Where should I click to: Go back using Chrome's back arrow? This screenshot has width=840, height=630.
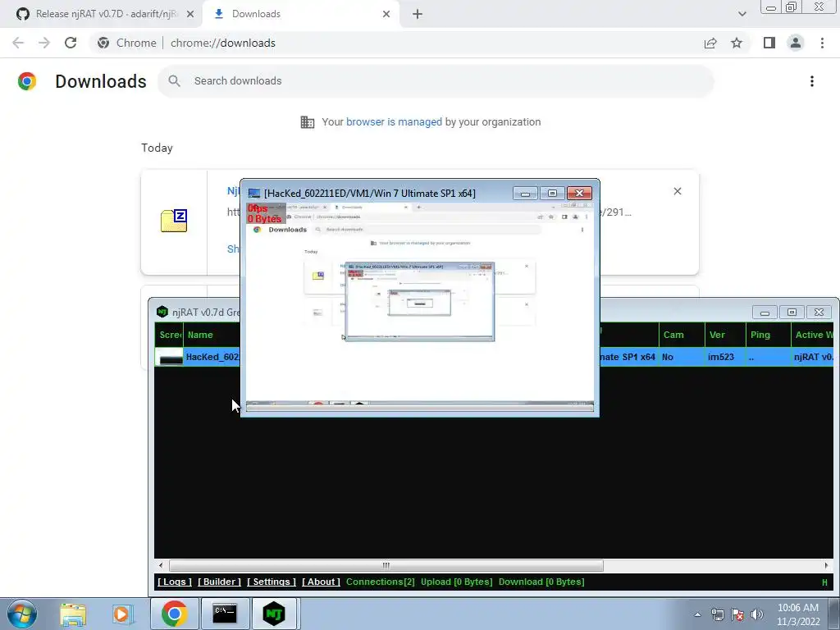click(18, 43)
